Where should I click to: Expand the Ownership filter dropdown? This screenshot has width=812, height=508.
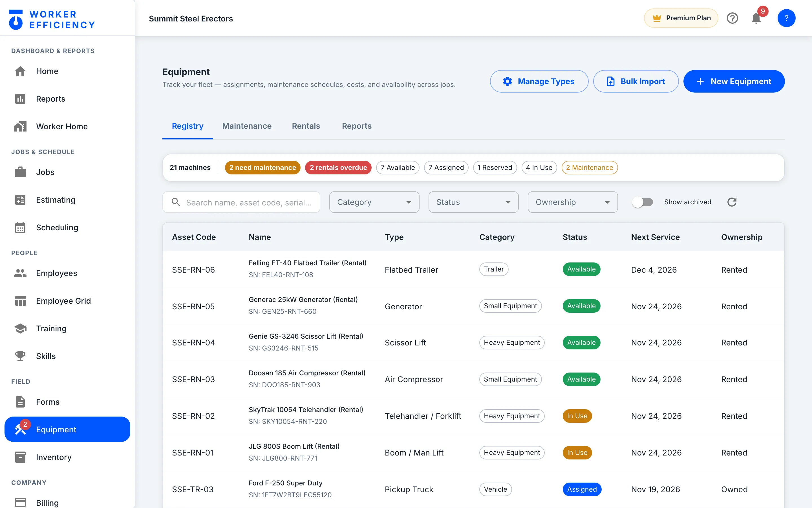pos(572,202)
